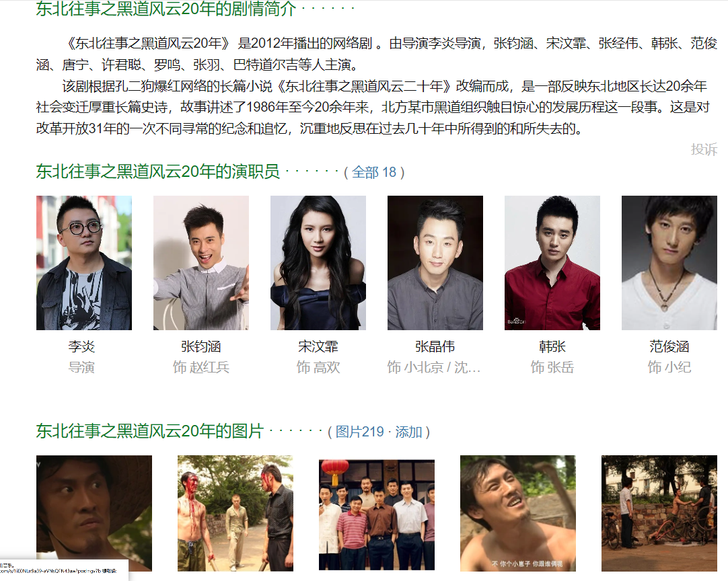Screen dimensions: 728x581
Task: Open 张晶伟's portrait photo
Action: [435, 263]
